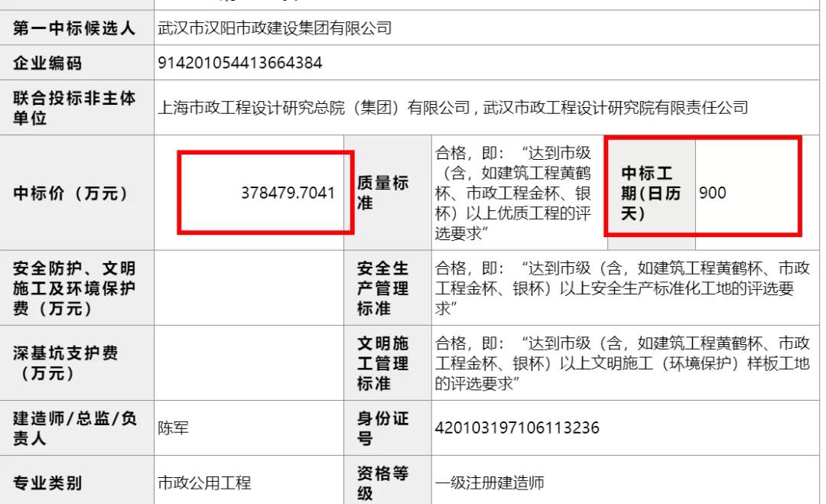Select the value 一级注册建造师

(489, 483)
